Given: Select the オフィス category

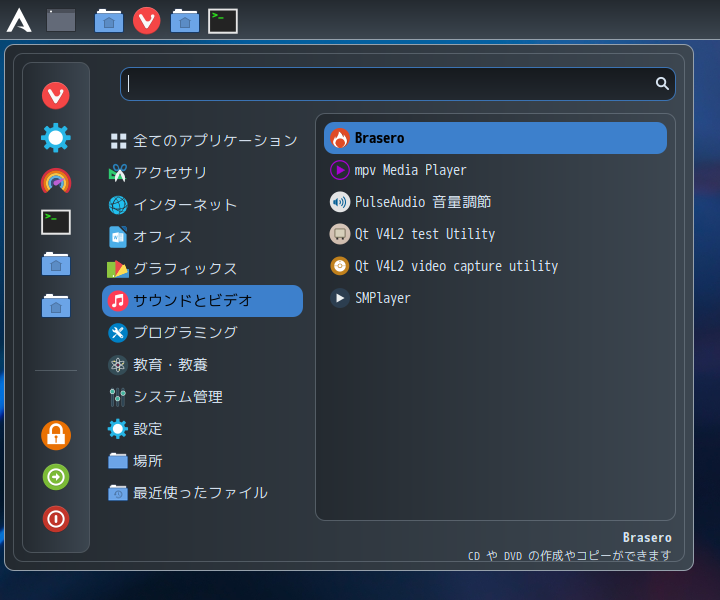Looking at the screenshot, I should (x=202, y=237).
